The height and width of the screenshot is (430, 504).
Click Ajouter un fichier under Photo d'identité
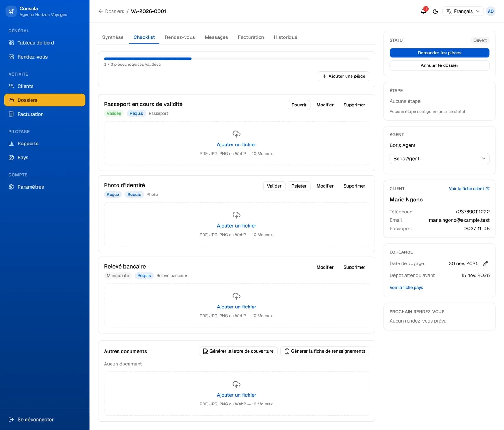pos(237,226)
